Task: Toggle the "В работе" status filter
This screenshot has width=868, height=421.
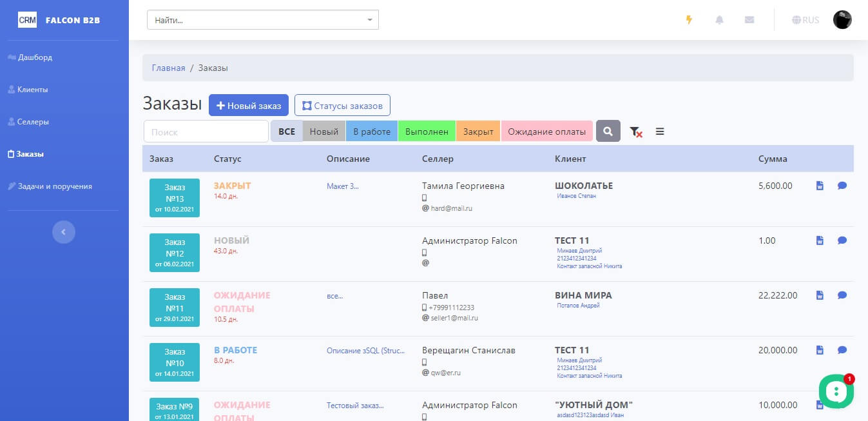Action: coord(371,132)
